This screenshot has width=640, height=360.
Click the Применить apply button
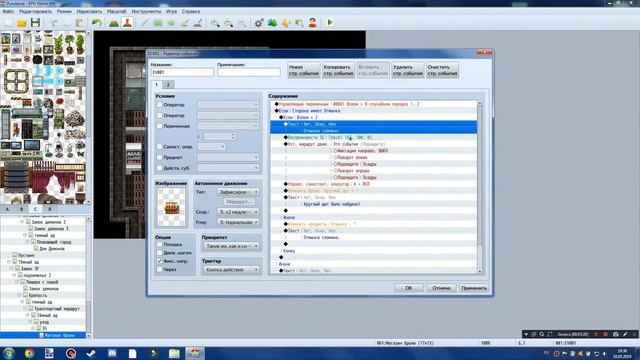pyautogui.click(x=474, y=288)
